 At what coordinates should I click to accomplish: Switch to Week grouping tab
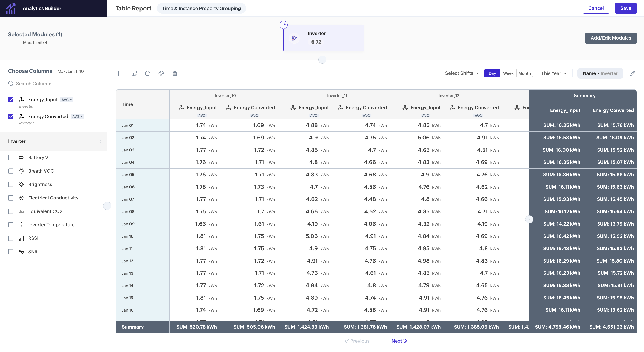508,73
